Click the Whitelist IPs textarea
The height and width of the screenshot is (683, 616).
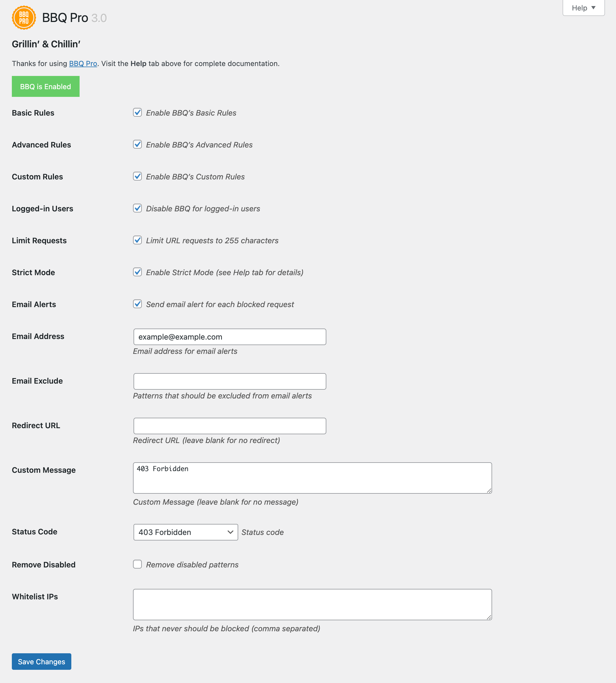click(x=312, y=605)
